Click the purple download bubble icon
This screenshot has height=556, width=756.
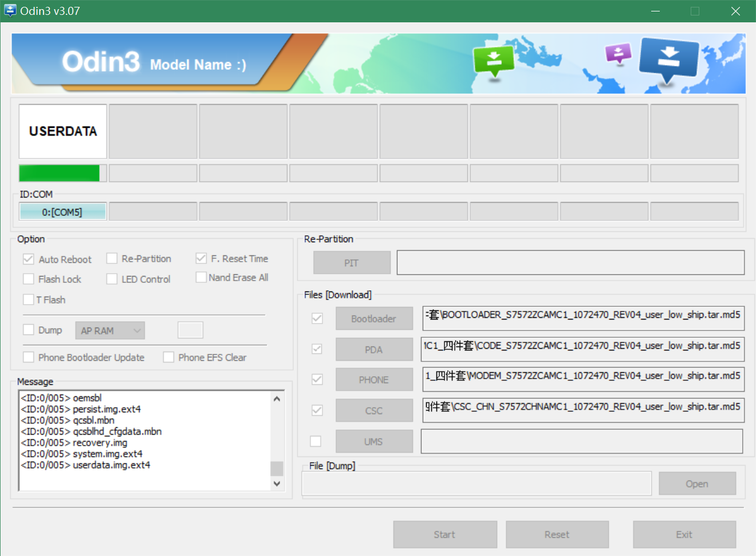pos(618,54)
